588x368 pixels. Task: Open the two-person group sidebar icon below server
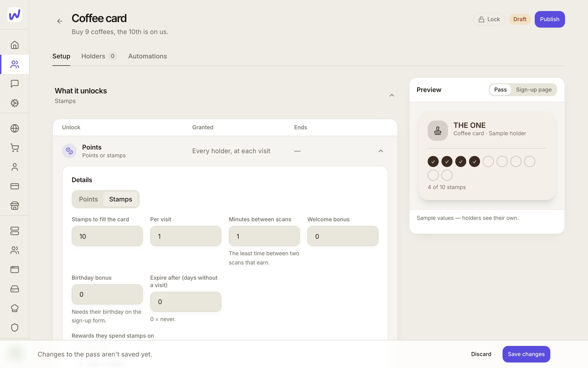click(14, 250)
